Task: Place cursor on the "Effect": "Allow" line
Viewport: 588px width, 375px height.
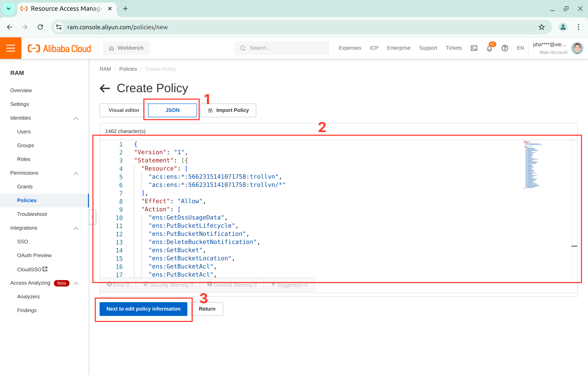Action: [x=173, y=201]
